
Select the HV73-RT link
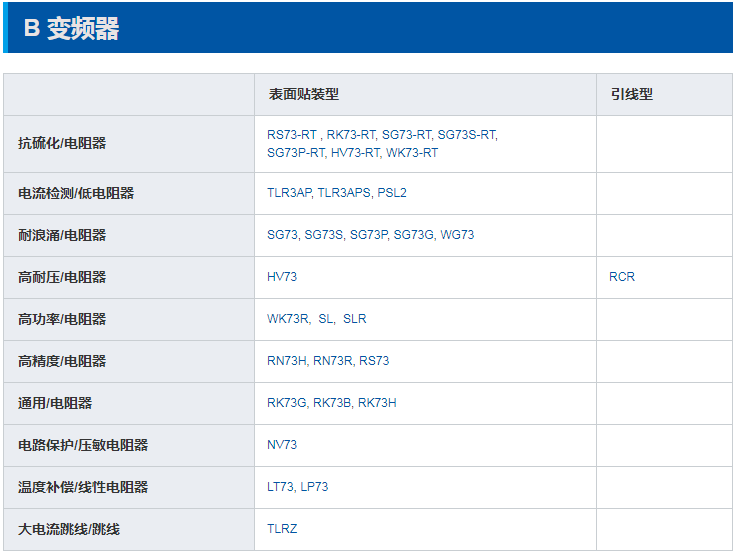(x=355, y=153)
